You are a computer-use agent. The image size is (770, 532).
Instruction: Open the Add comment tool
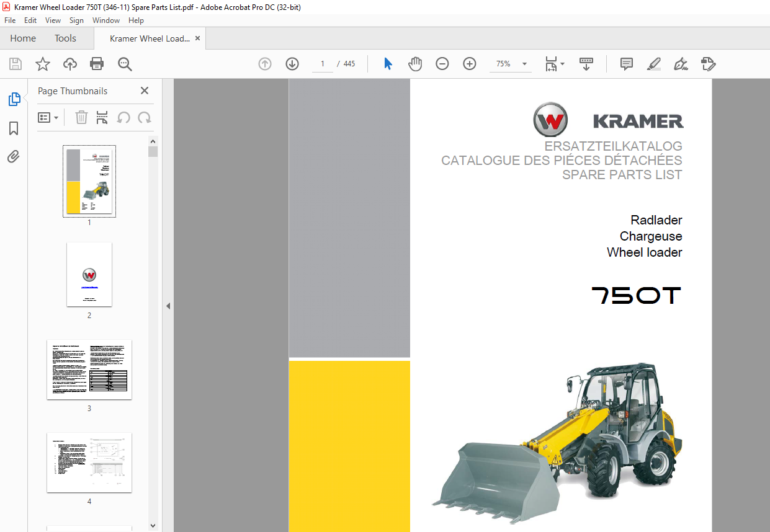[x=627, y=64]
